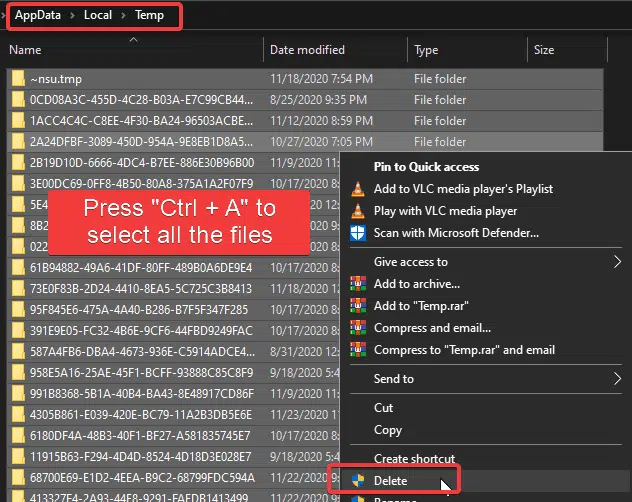632x502 pixels.
Task: Click VLC cone icon beside Add to Playlist
Action: 358,189
